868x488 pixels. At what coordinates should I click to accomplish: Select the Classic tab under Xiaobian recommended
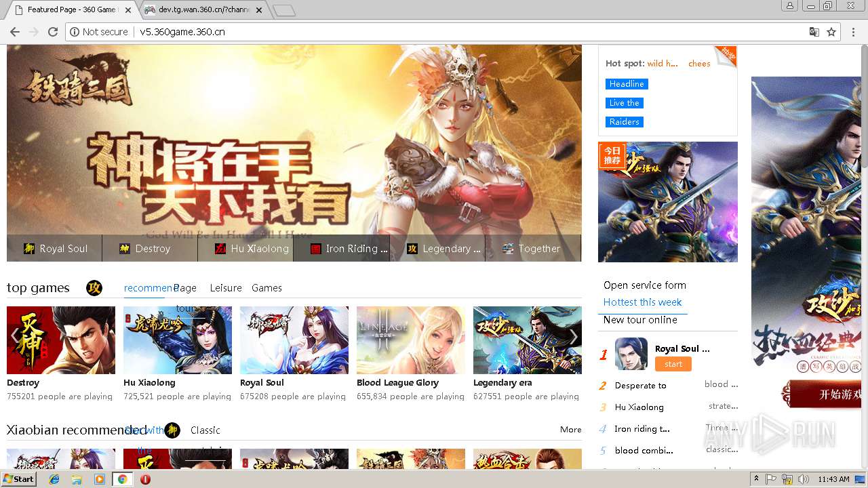point(205,430)
